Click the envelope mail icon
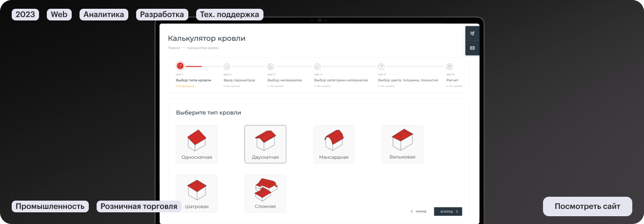The width and height of the screenshot is (644, 224). coord(472,48)
